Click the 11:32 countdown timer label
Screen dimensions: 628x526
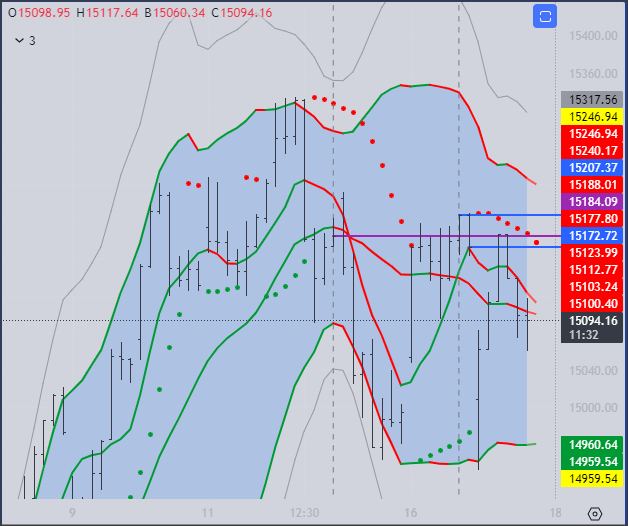coord(584,335)
